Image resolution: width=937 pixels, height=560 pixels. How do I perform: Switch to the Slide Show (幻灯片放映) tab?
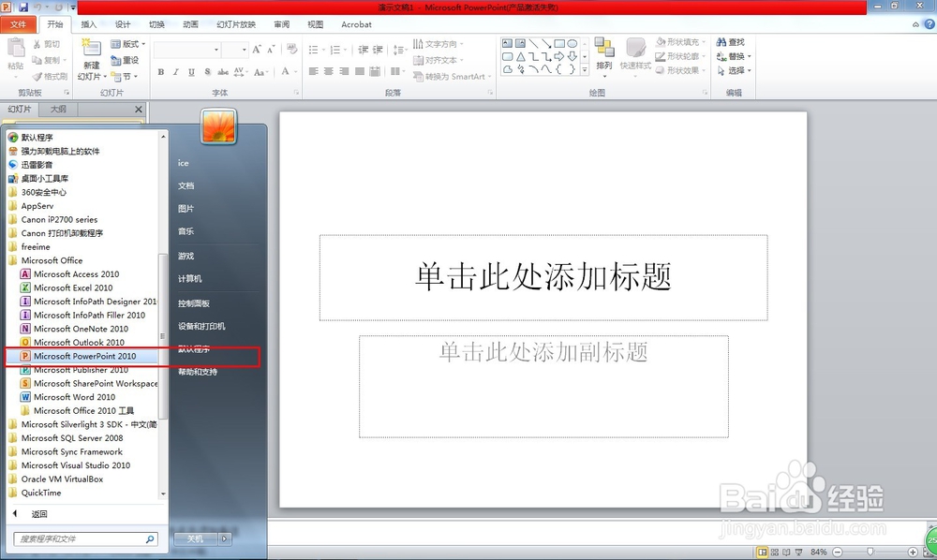click(236, 24)
